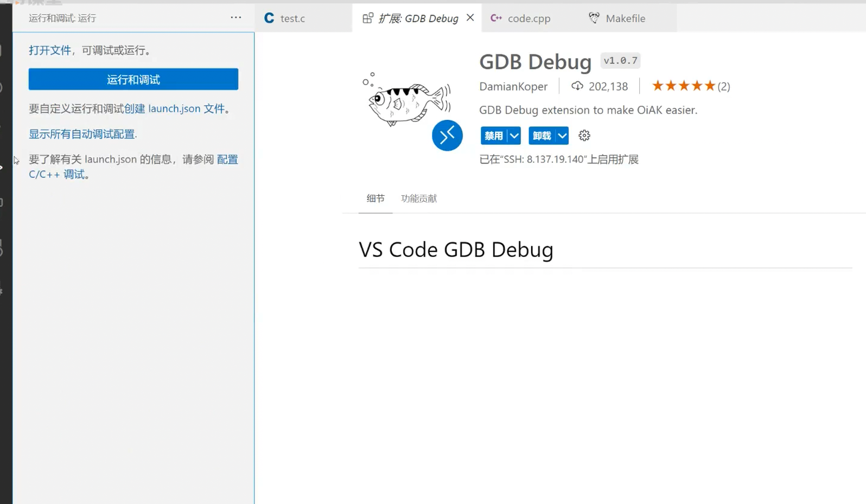Click the C++ icon on the code.cpp tab
This screenshot has height=504, width=866.
[496, 18]
